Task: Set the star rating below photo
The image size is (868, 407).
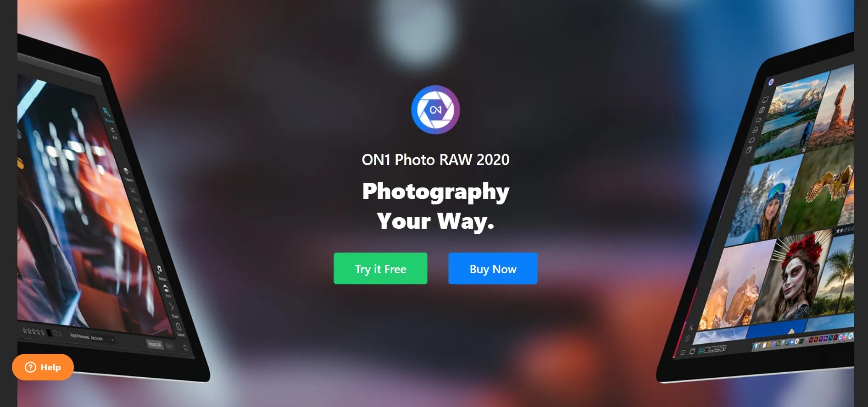Action: [x=33, y=331]
